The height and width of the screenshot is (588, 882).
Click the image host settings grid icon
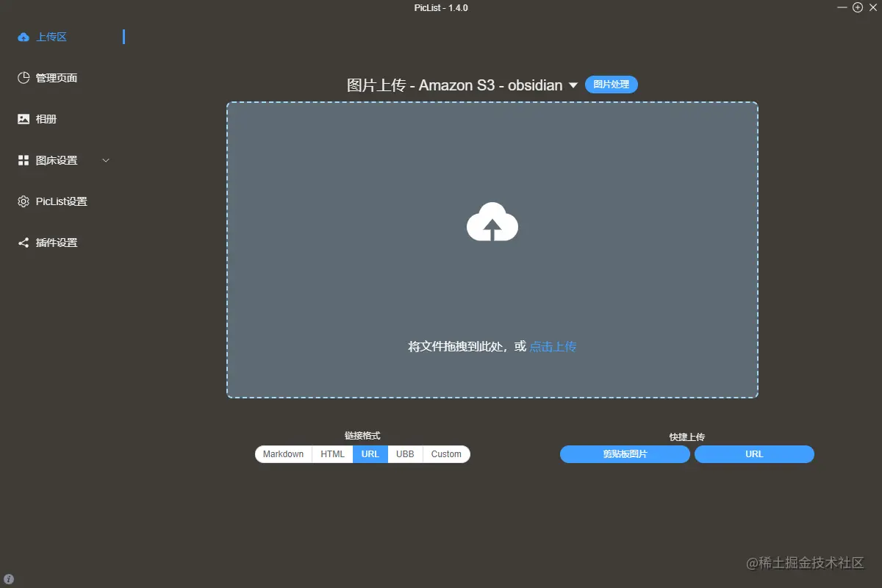click(24, 160)
